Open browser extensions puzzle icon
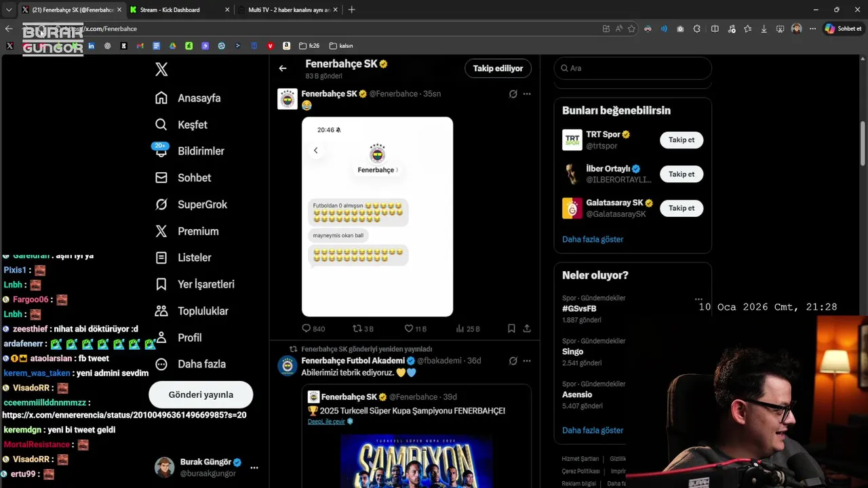Viewport: 868px width, 488px height. [x=696, y=28]
